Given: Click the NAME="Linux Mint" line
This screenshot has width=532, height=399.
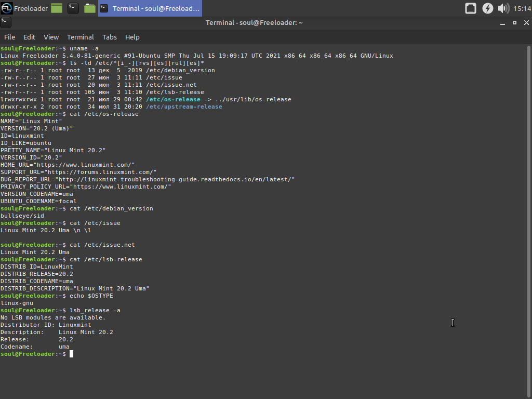Looking at the screenshot, I should tap(31, 121).
